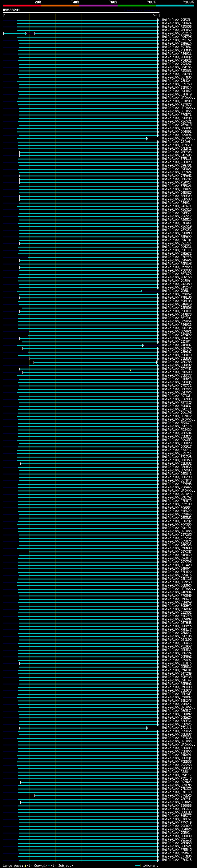Select hit label UniRef100_P17878
Viewport: 197px width, 868px height.
pyautogui.click(x=177, y=104)
